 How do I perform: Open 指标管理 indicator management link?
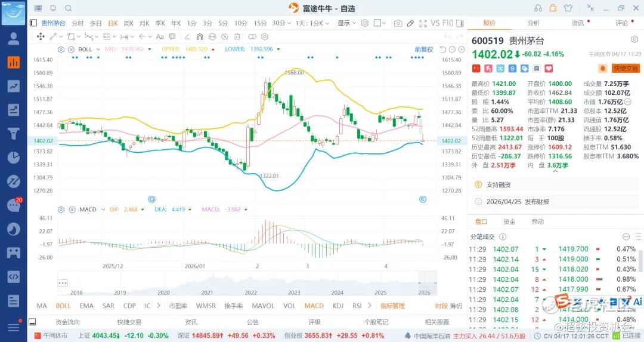392,306
